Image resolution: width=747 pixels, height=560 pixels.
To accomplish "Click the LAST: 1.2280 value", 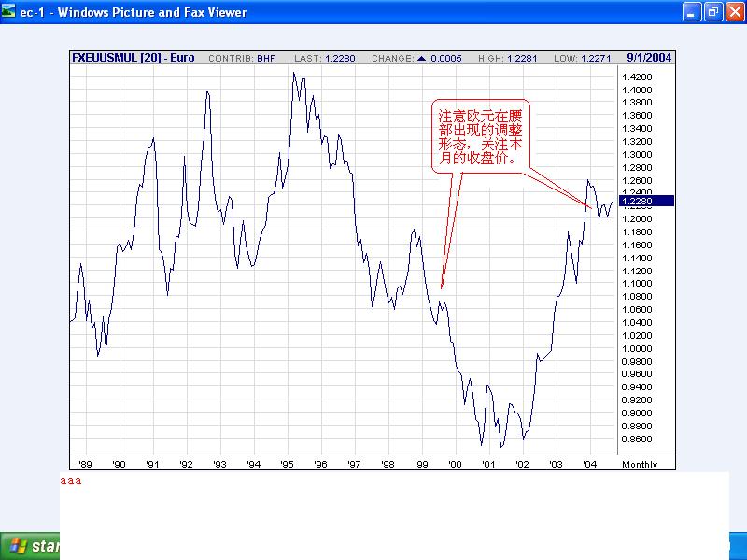I will tap(324, 59).
